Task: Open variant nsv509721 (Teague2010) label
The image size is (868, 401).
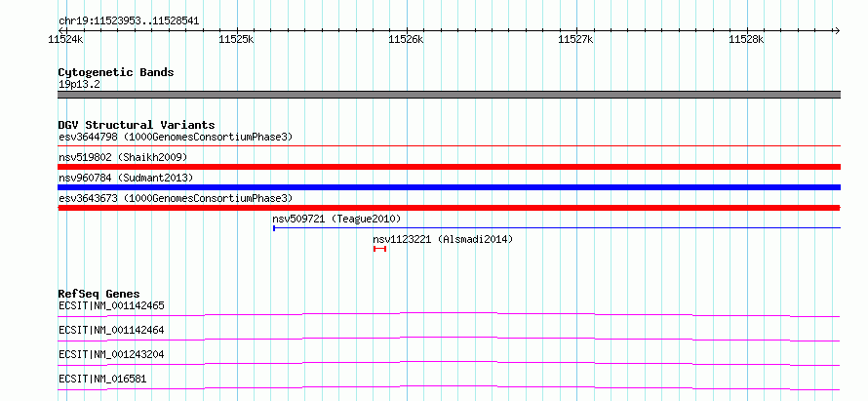Action: click(336, 219)
